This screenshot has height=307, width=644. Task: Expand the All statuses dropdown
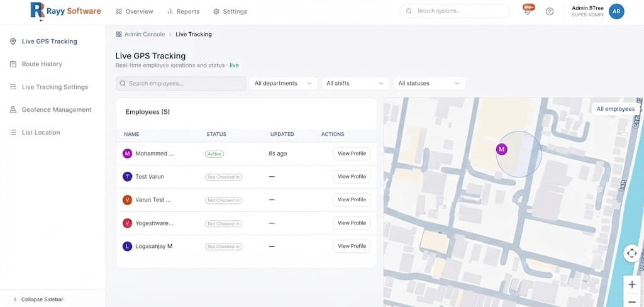click(x=430, y=84)
